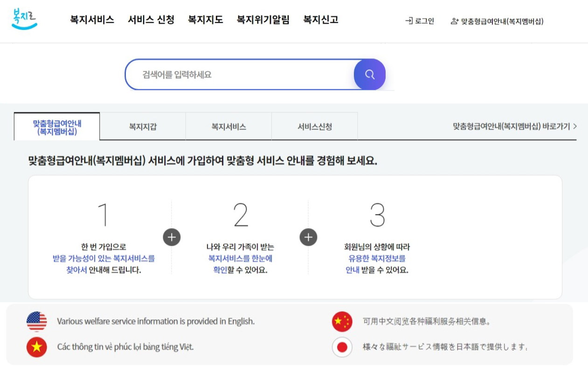Click the US flag icon for English information
This screenshot has height=375, width=588.
[x=36, y=321]
